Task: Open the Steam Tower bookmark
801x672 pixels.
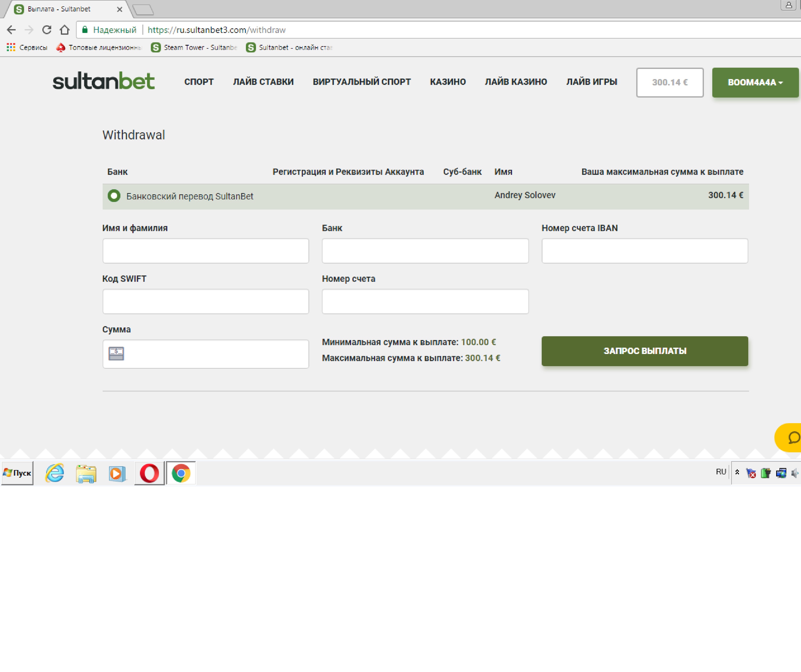Action: point(194,47)
